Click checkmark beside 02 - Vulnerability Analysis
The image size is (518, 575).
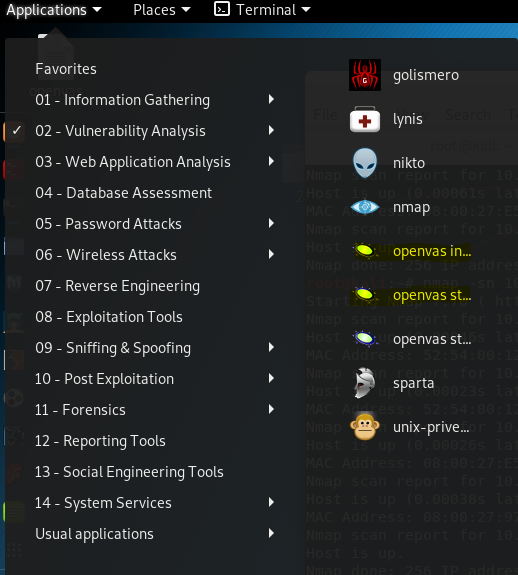tap(17, 130)
